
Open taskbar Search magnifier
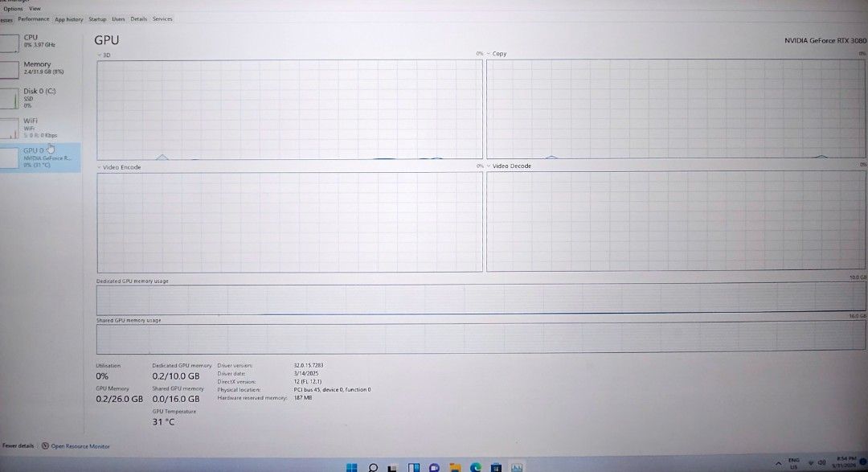[373, 467]
